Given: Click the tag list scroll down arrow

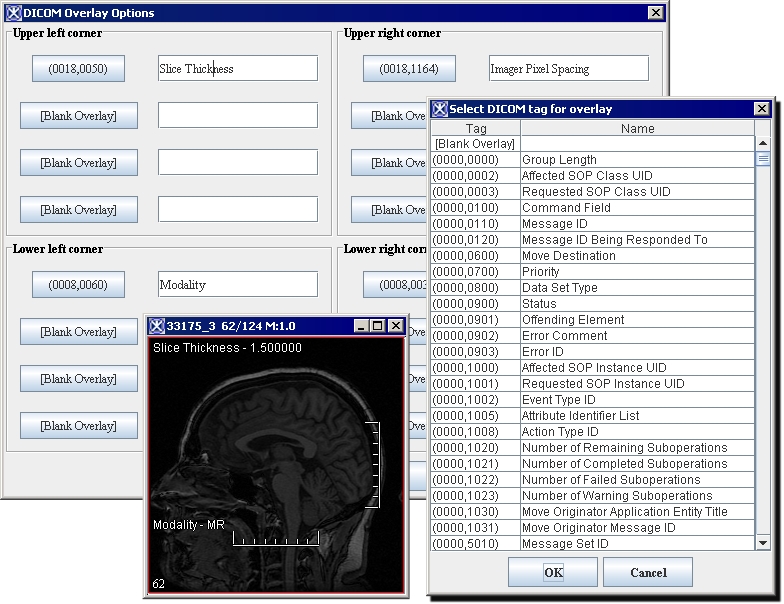Looking at the screenshot, I should [x=763, y=543].
